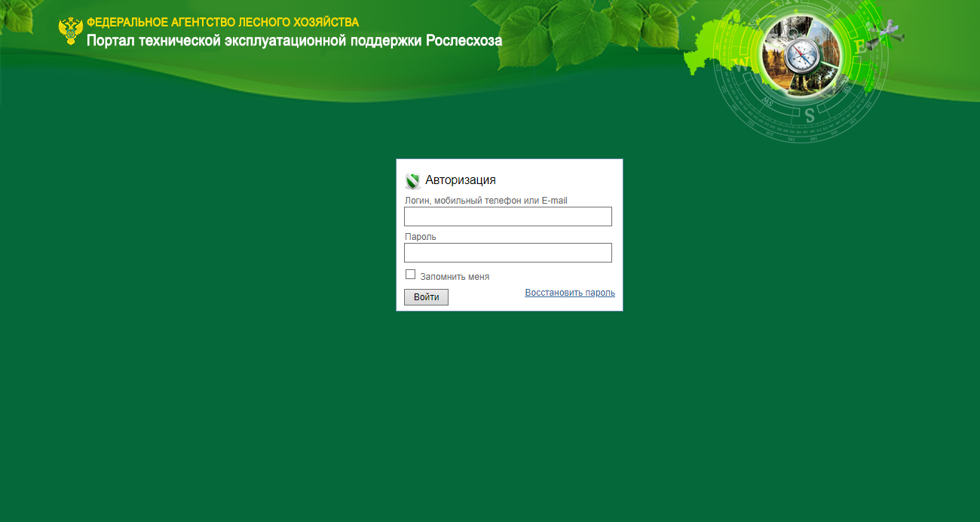This screenshot has width=980, height=522.
Task: Click the letter W on the compass dial
Action: 743,63
